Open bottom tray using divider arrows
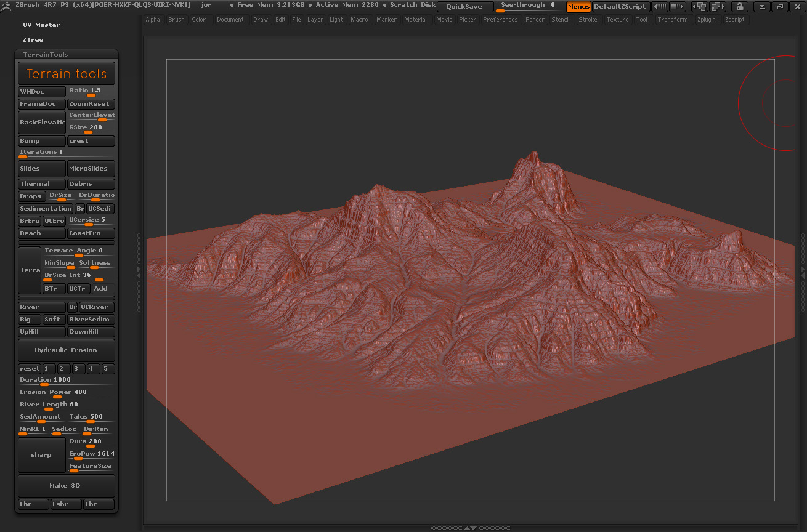The height and width of the screenshot is (532, 807). (x=470, y=528)
